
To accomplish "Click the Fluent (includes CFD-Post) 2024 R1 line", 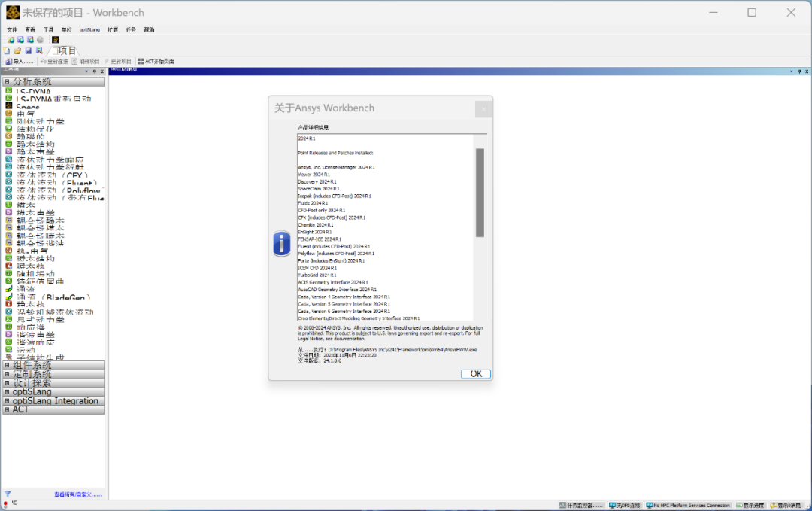I will pyautogui.click(x=334, y=247).
